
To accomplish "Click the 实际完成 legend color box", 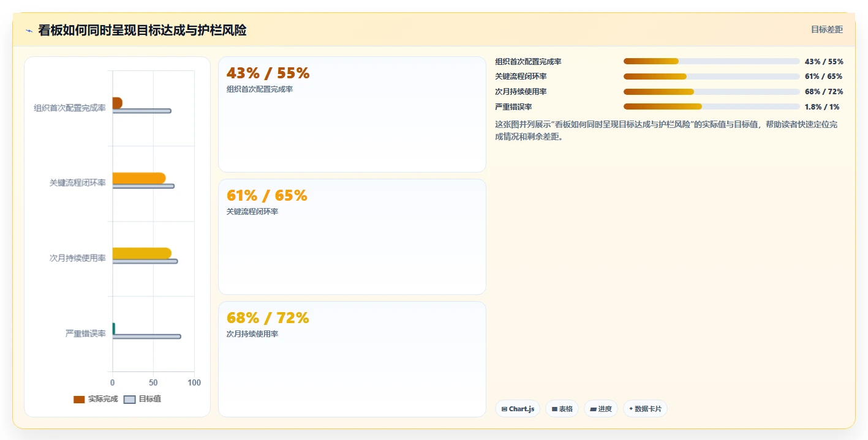I will (79, 400).
